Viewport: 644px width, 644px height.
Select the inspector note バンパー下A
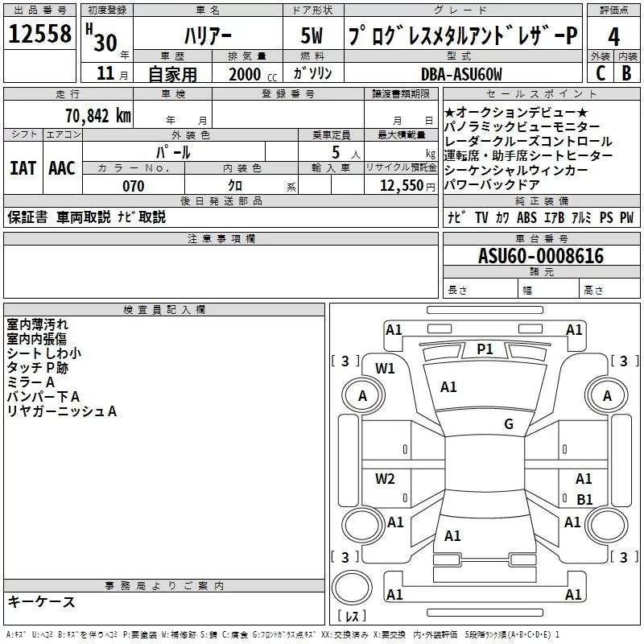pos(43,397)
